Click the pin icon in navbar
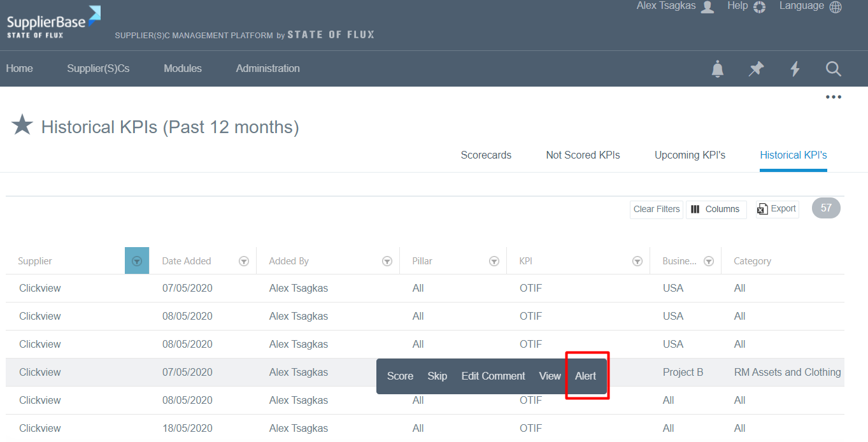Screen dimensions: 868x442 (x=756, y=69)
